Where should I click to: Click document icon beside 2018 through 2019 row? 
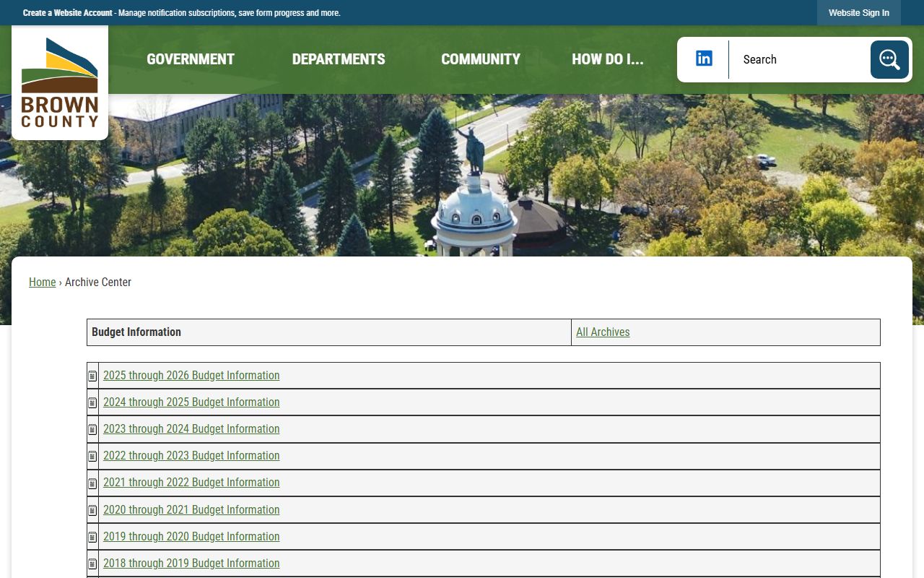point(92,564)
